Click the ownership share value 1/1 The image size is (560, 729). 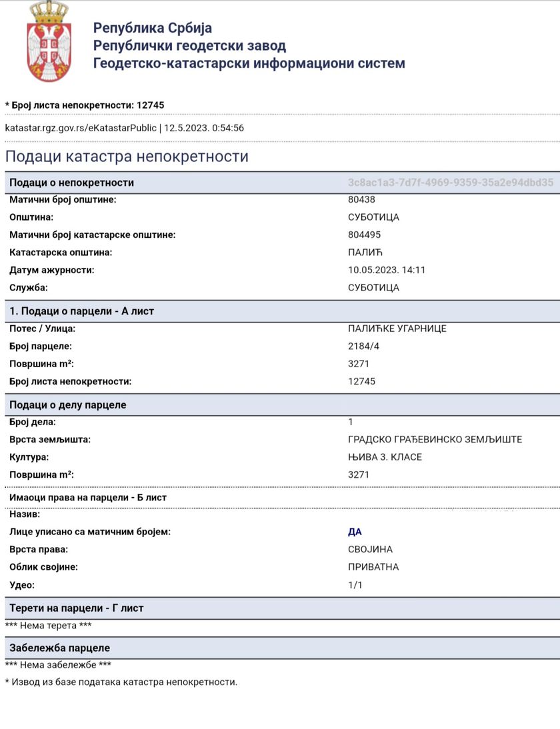(x=356, y=585)
